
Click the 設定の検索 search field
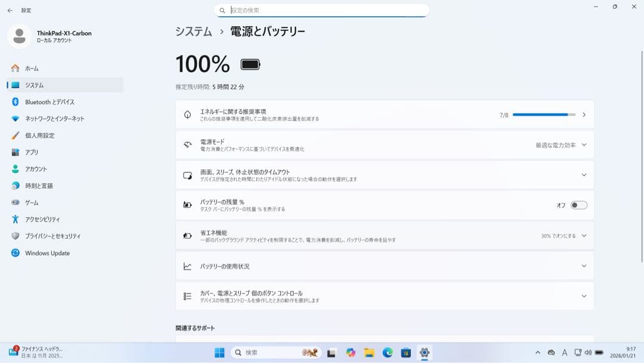322,10
